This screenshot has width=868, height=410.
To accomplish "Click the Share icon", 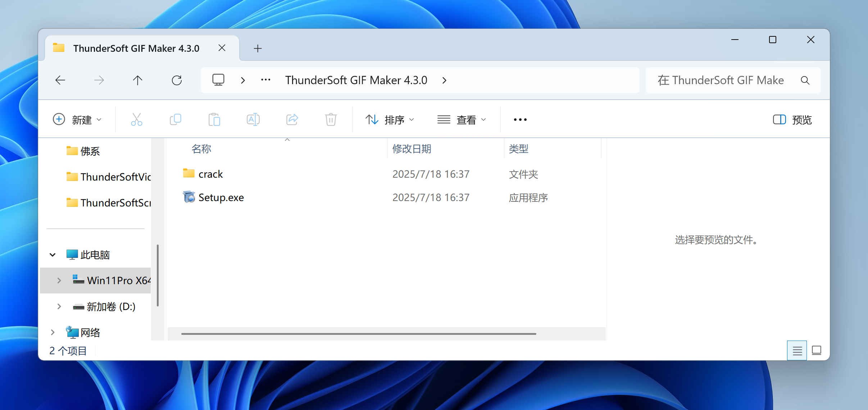I will 292,119.
